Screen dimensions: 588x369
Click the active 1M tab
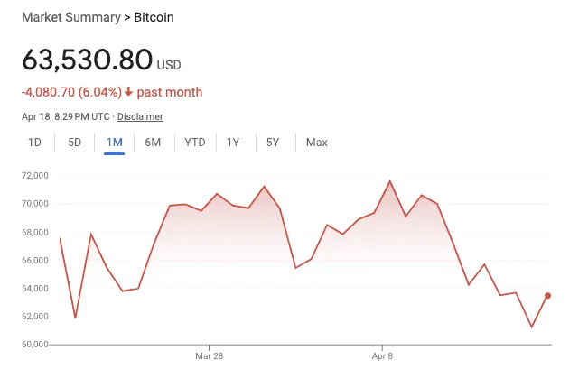pos(115,143)
